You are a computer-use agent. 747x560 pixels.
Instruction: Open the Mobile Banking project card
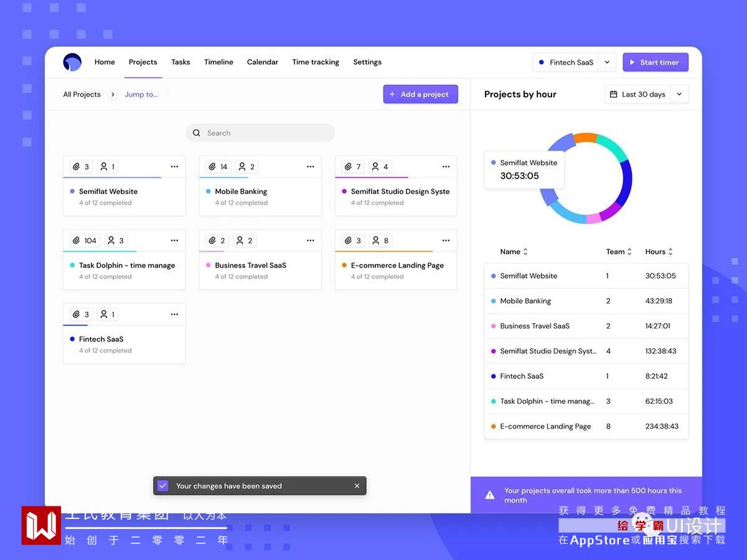[x=260, y=186]
